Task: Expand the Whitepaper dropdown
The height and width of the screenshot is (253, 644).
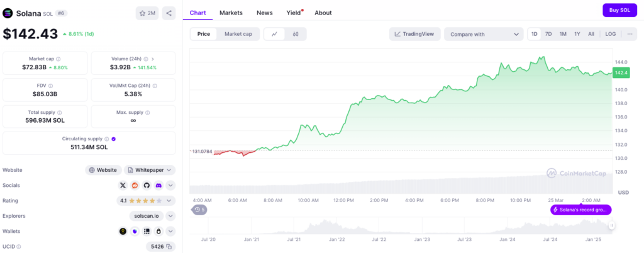Action: click(x=150, y=170)
